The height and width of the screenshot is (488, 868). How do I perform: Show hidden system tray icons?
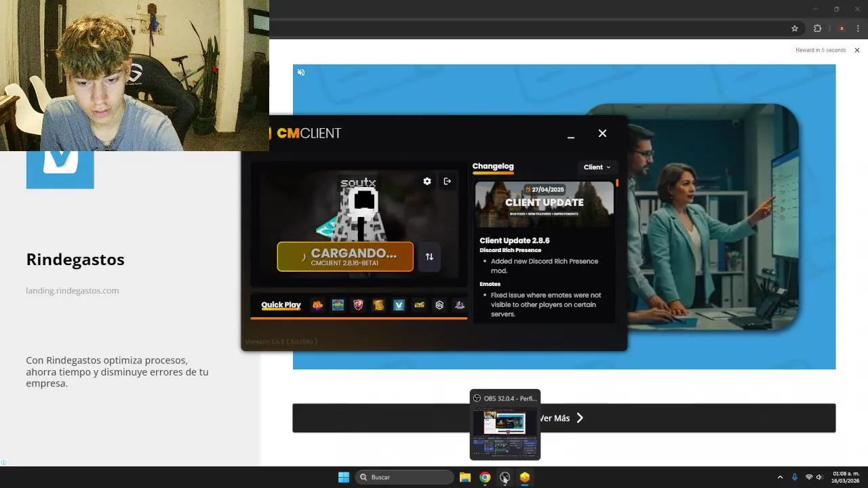click(780, 477)
